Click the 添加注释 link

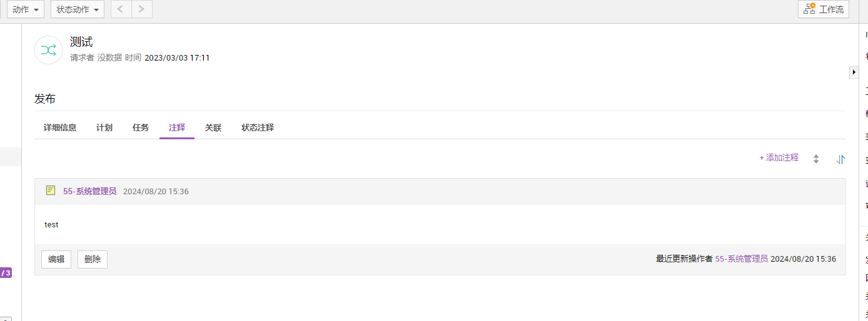pos(779,157)
